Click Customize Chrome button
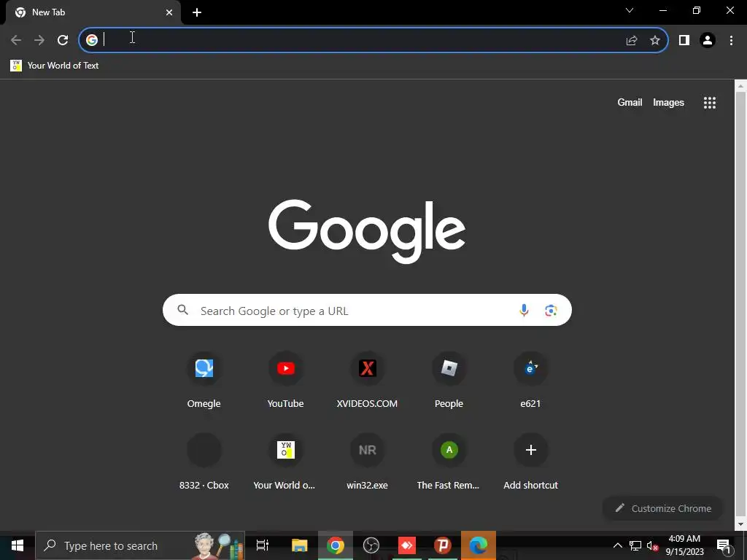This screenshot has height=560, width=747. [x=662, y=508]
